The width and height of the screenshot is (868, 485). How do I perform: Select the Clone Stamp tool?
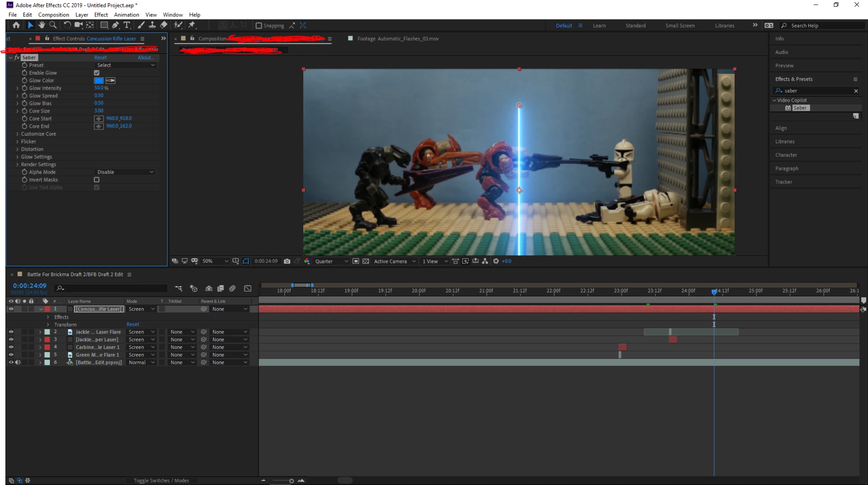152,25
